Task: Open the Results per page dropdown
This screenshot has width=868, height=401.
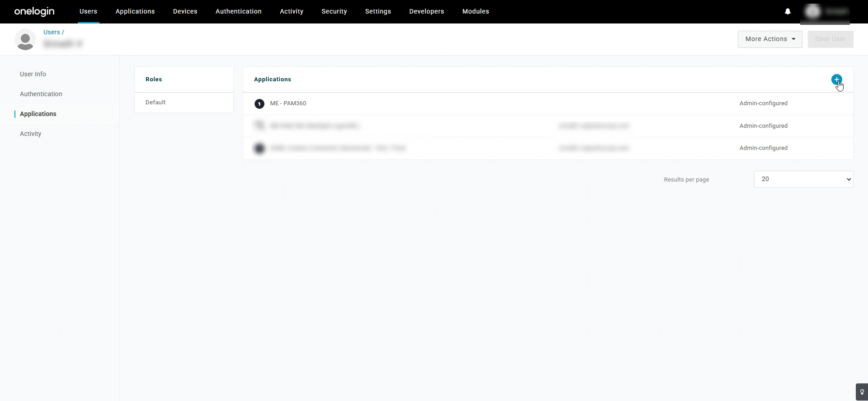Action: [x=803, y=179]
